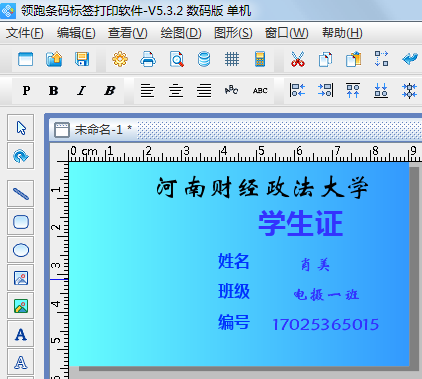This screenshot has height=379, width=422.
Task: Select the 学生证 title text
Action: click(301, 223)
